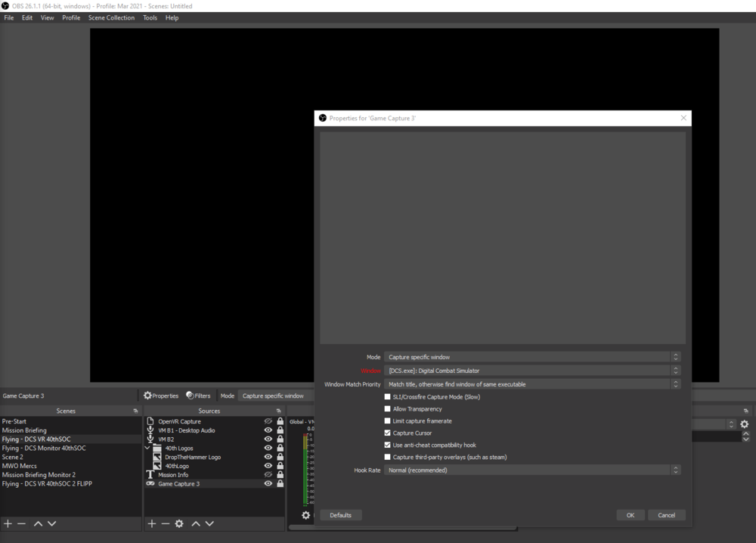
Task: Move selected scene down with arrow
Action: click(x=51, y=523)
